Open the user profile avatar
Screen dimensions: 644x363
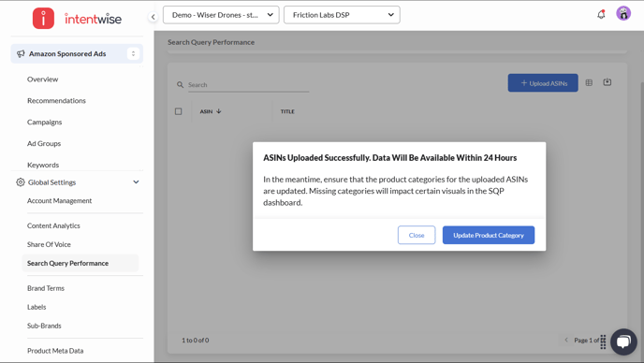point(623,13)
